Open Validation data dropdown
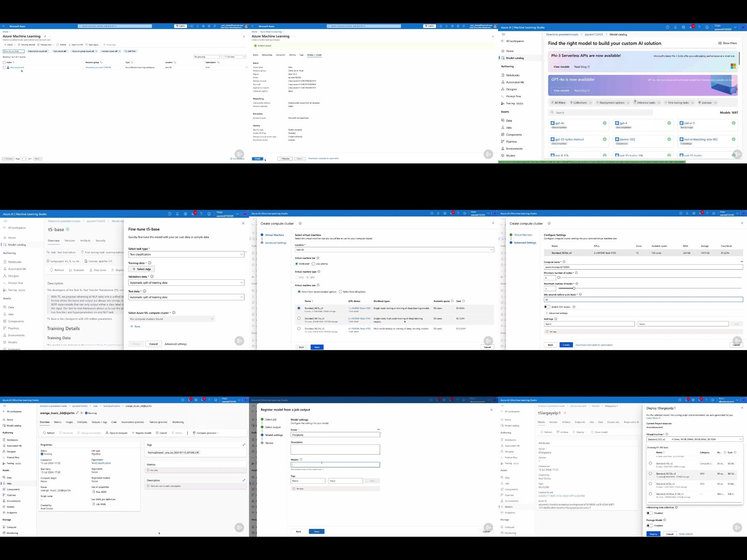747x560 pixels. (186, 282)
